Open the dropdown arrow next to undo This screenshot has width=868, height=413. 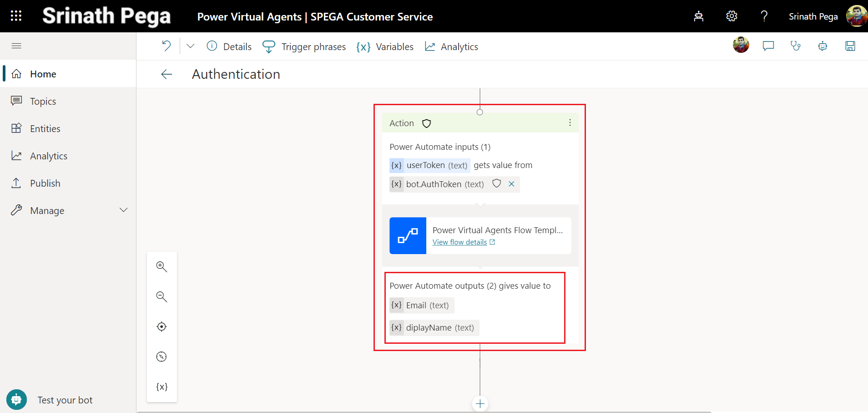pos(190,46)
